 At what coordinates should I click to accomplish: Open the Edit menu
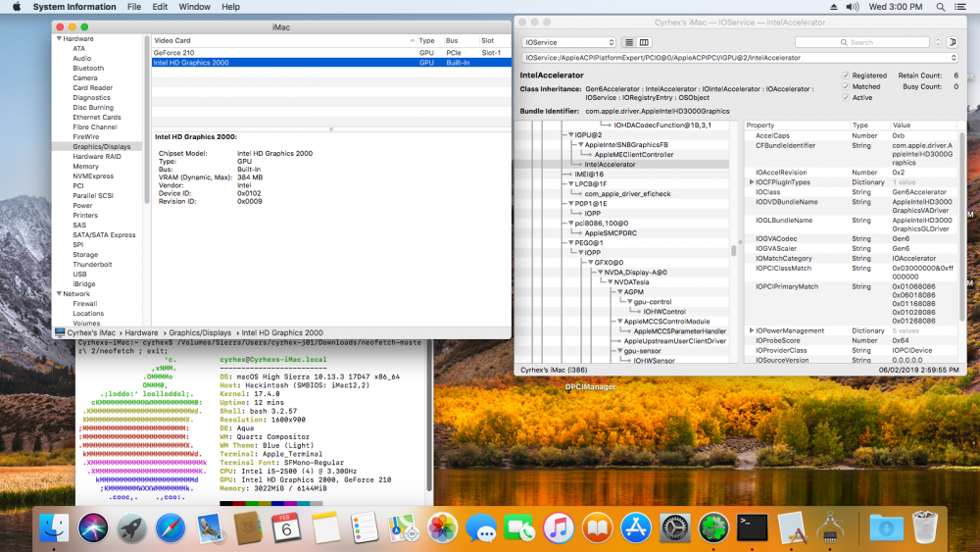(x=160, y=7)
